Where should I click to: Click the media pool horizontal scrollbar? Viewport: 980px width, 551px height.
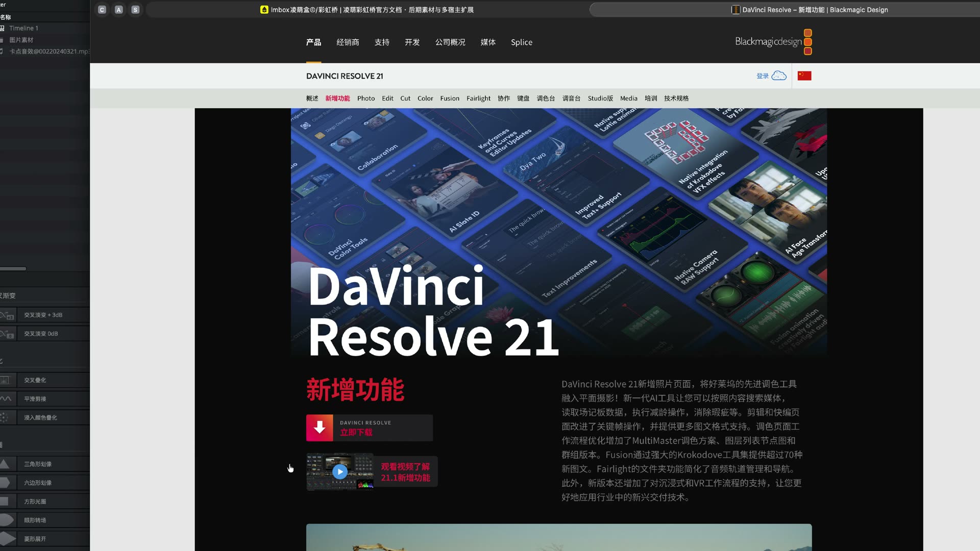pyautogui.click(x=13, y=268)
